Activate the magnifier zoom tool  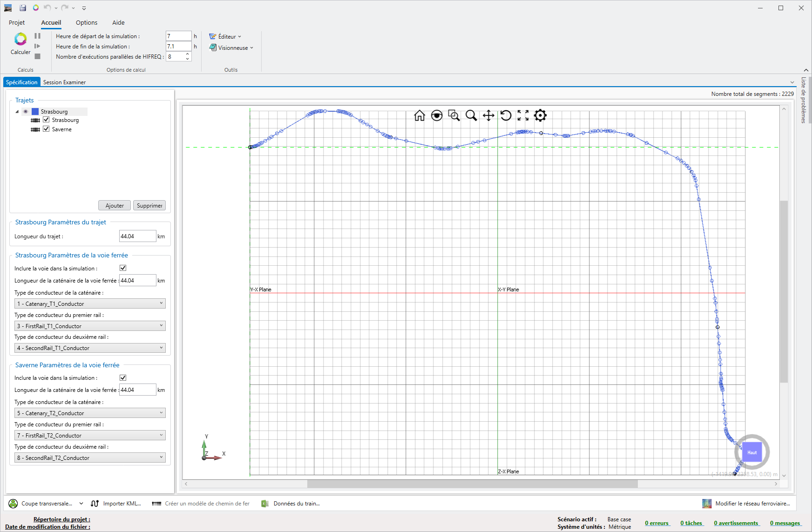(471, 115)
